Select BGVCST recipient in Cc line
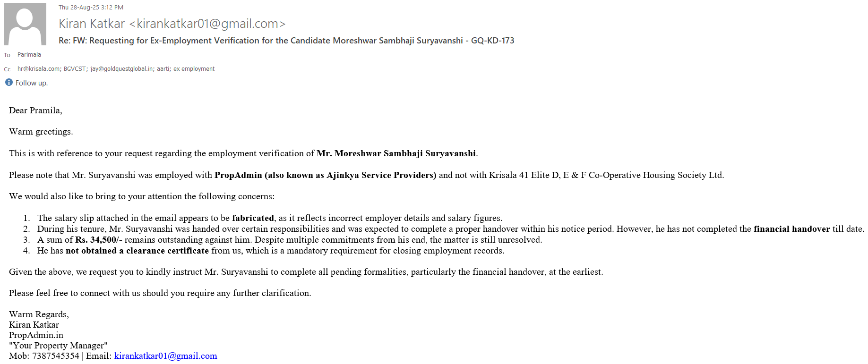868x364 pixels. 75,69
